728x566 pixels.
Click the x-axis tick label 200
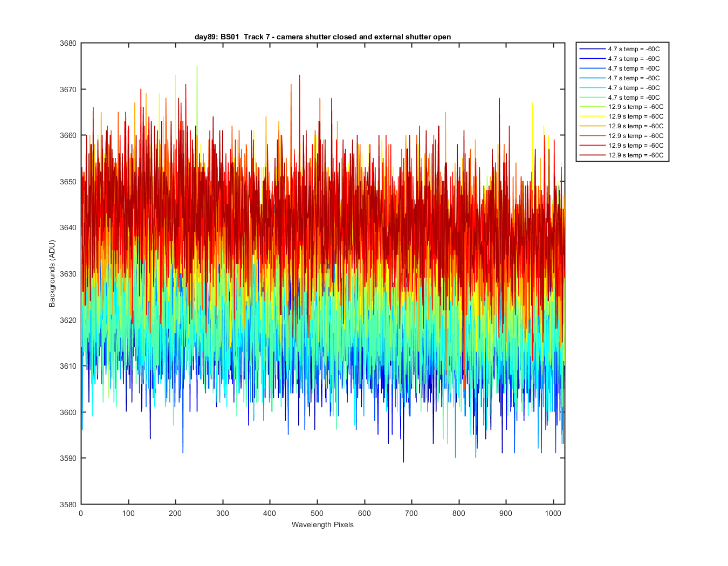175,513
